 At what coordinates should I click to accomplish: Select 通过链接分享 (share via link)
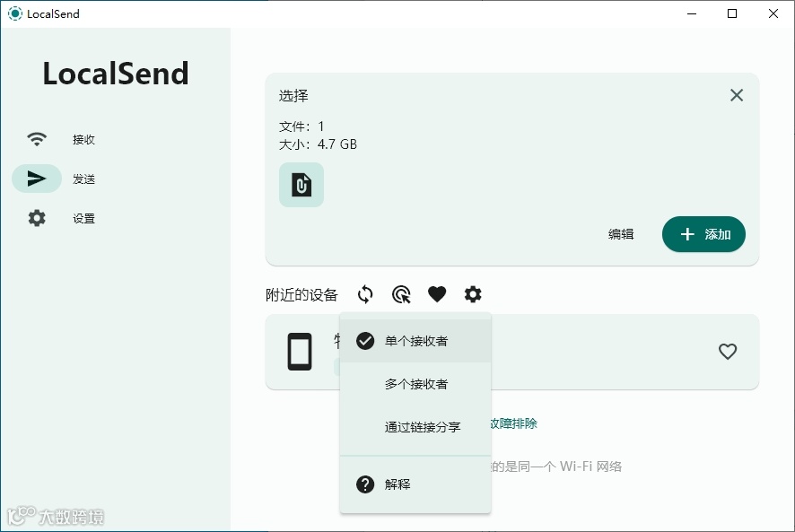(x=415, y=427)
